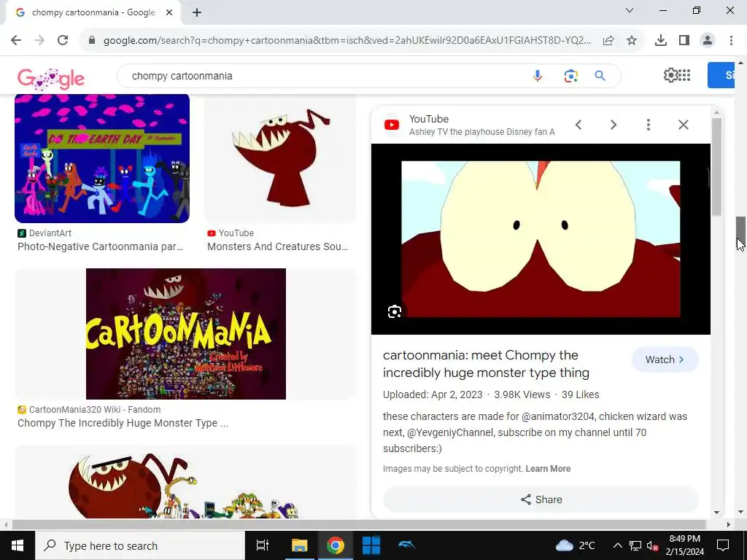Image resolution: width=747 pixels, height=560 pixels.
Task: Click the Windows taskbar search box
Action: (140, 545)
